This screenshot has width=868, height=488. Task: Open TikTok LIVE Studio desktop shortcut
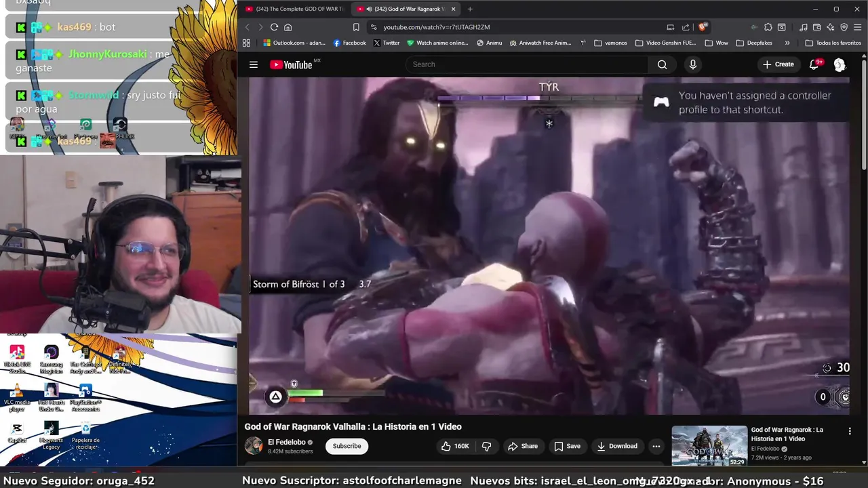[17, 359]
